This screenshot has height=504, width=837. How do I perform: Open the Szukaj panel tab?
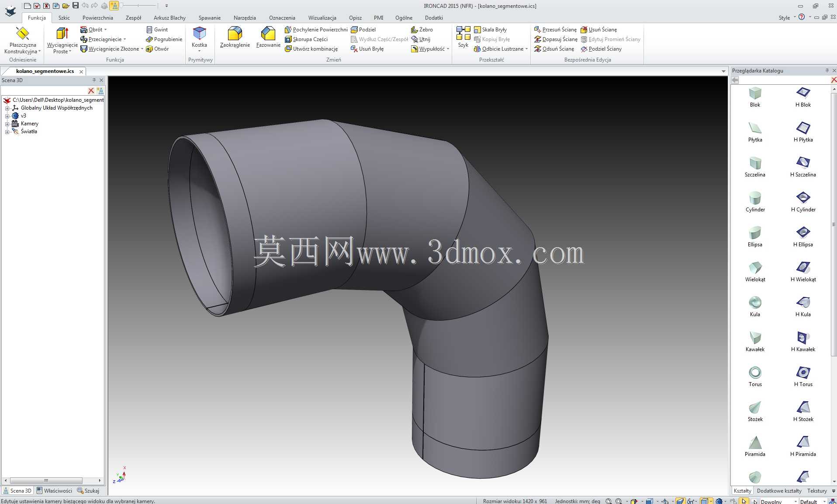(x=88, y=490)
